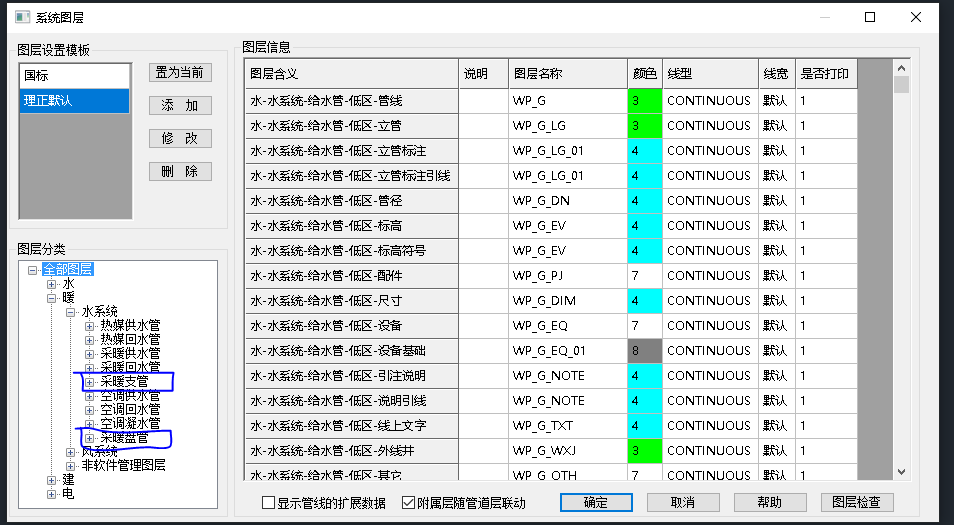Click the table's scroll down arrow
Image resolution: width=954 pixels, height=525 pixels.
pos(901,472)
